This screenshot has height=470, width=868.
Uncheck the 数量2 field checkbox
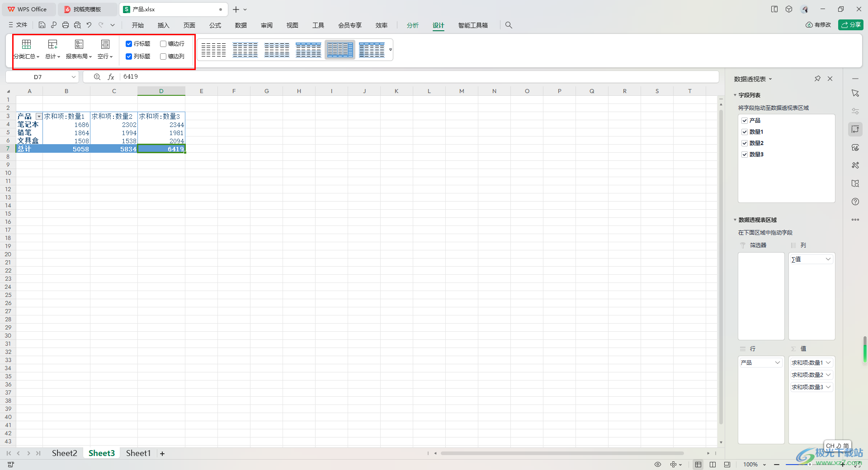(x=745, y=143)
